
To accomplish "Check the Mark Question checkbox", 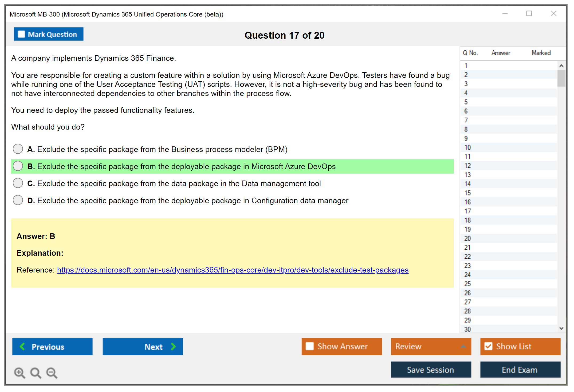I will coord(21,34).
